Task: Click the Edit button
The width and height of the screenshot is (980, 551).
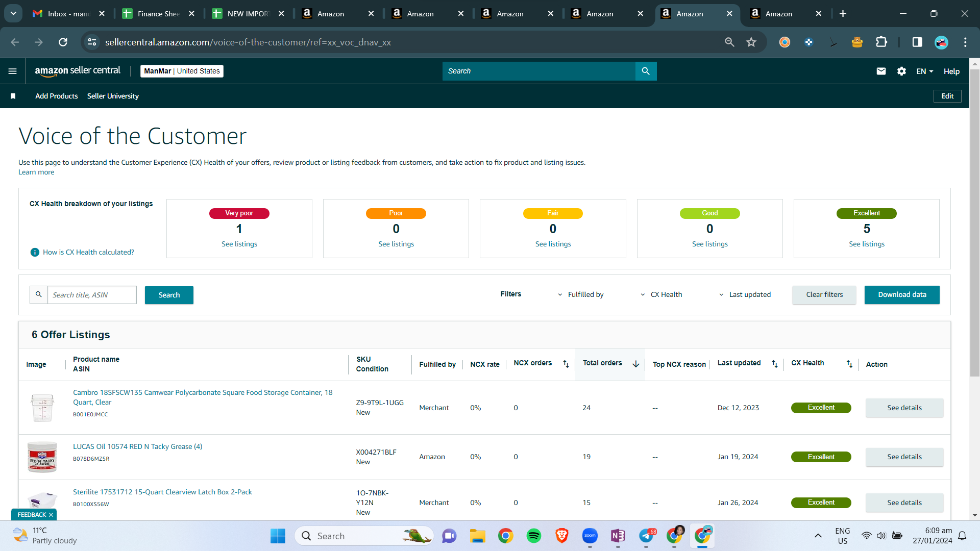Action: (947, 96)
